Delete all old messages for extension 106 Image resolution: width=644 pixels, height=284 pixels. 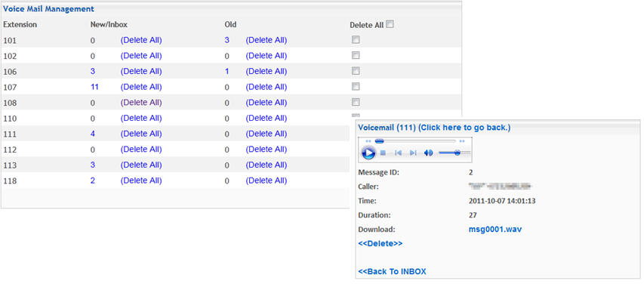click(267, 71)
